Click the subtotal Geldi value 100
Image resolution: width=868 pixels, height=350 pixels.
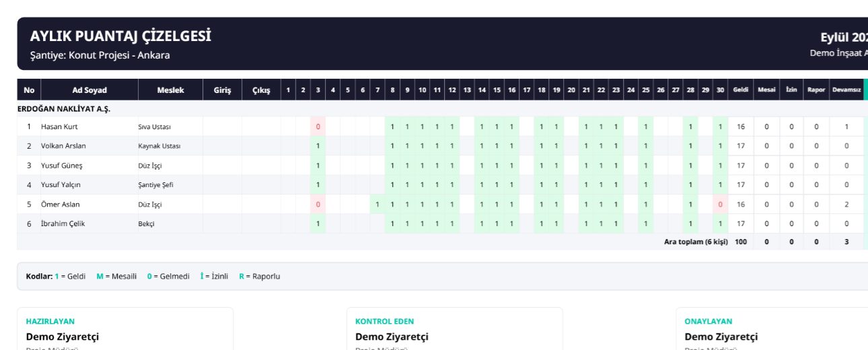pos(741,241)
